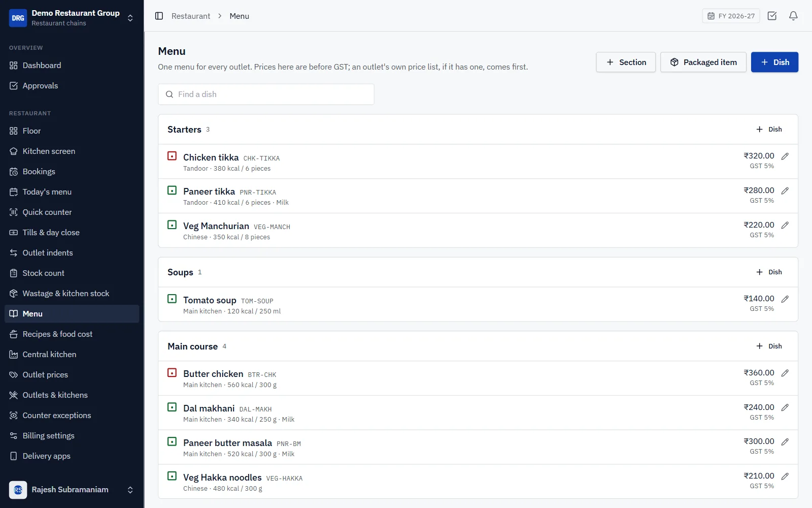This screenshot has width=812, height=508.
Task: Edit the Chicken tikka dish with its pencil icon
Action: (x=785, y=156)
